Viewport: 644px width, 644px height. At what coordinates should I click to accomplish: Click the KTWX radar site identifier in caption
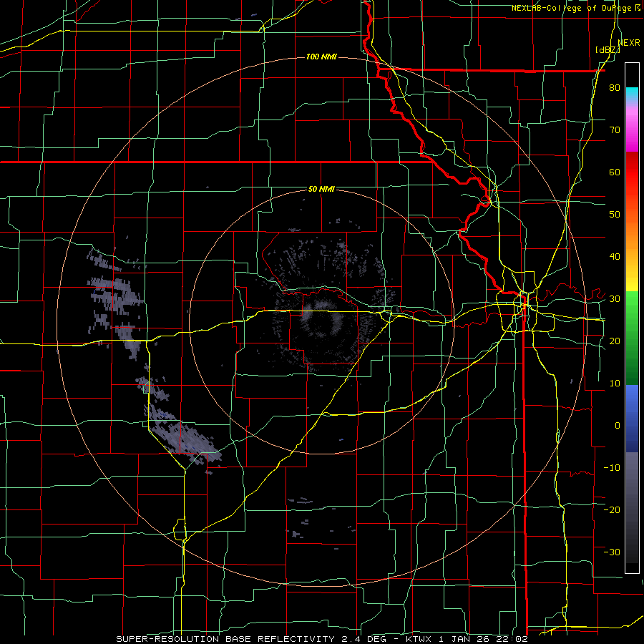[418, 639]
